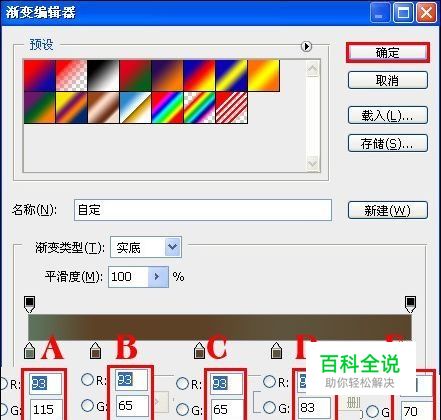The height and width of the screenshot is (420, 441).
Task: Select the third brown color stop
Action: click(x=199, y=350)
